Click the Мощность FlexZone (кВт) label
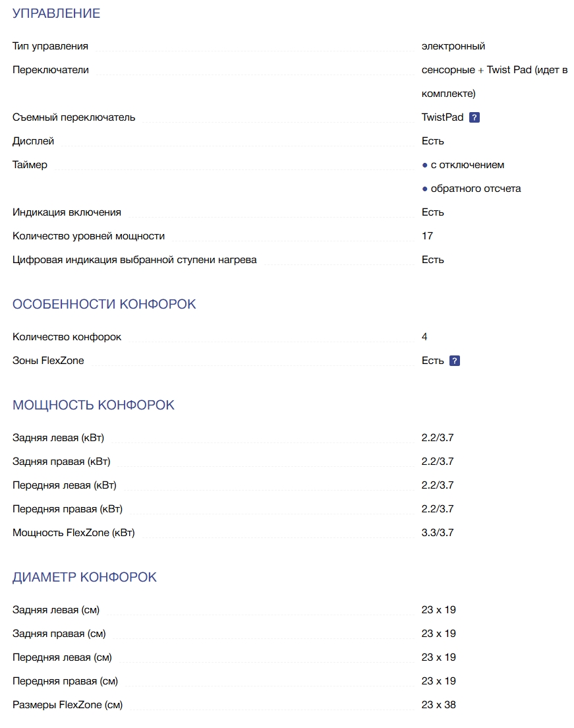The image size is (574, 728). pos(73,533)
